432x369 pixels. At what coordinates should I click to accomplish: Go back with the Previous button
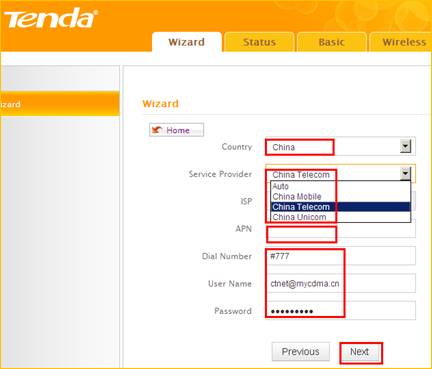tap(301, 352)
